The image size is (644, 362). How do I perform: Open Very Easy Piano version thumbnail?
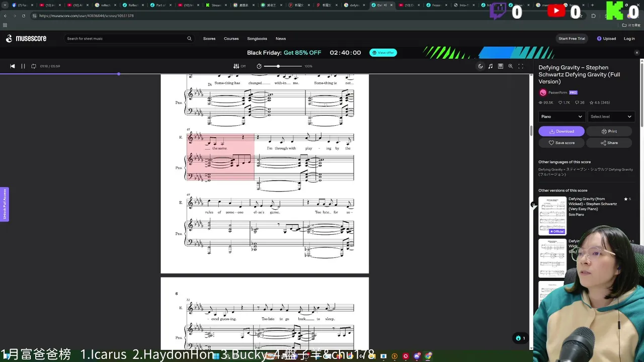pyautogui.click(x=552, y=216)
